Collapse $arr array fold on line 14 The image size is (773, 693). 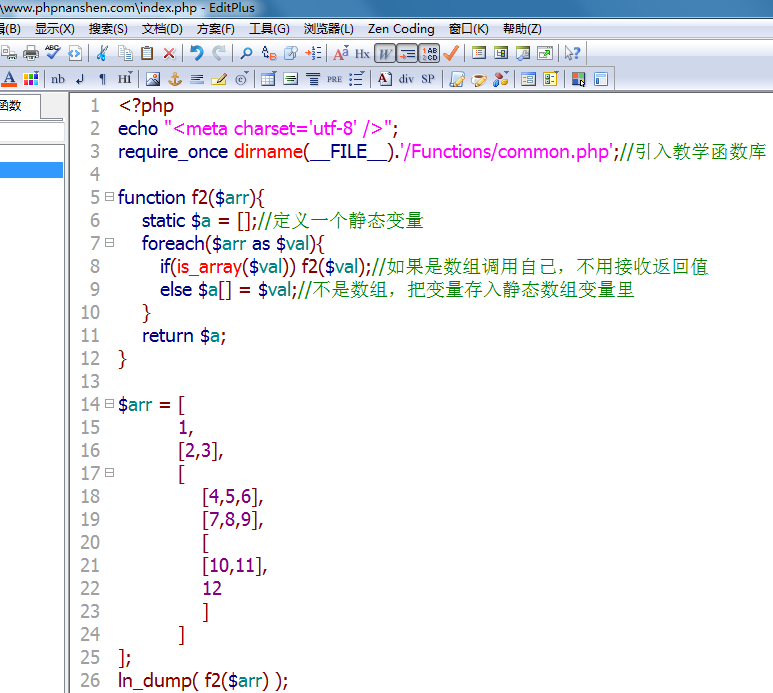109,404
